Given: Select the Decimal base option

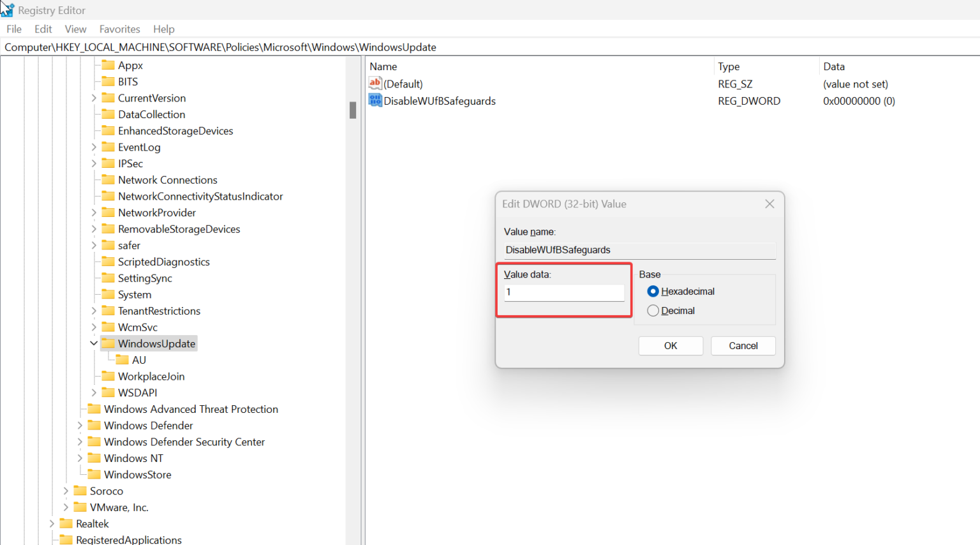Looking at the screenshot, I should tap(653, 311).
